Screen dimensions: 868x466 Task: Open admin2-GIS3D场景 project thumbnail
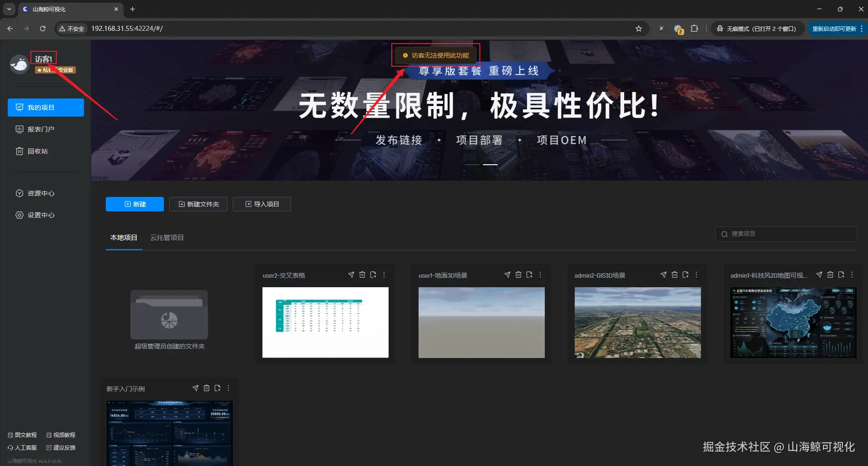(x=638, y=323)
